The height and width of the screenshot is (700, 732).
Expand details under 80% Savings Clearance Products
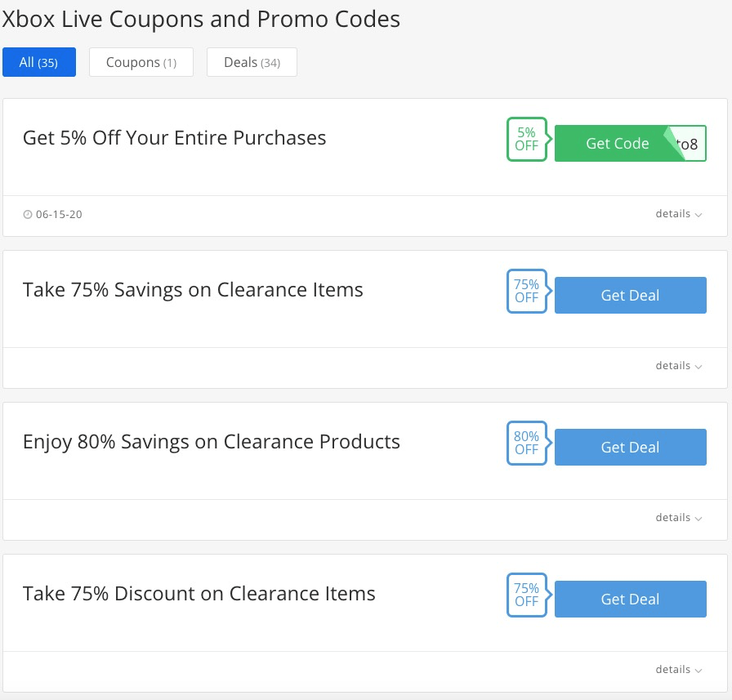(x=679, y=518)
